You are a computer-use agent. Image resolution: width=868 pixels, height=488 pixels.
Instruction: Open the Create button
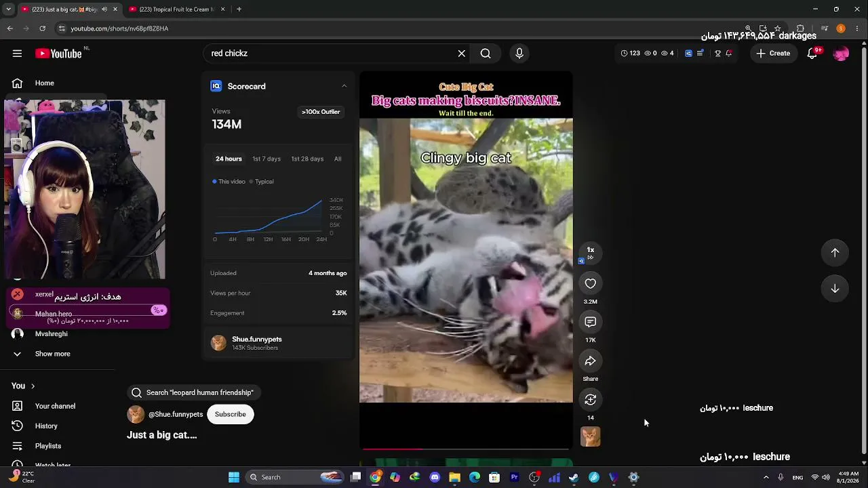(773, 54)
